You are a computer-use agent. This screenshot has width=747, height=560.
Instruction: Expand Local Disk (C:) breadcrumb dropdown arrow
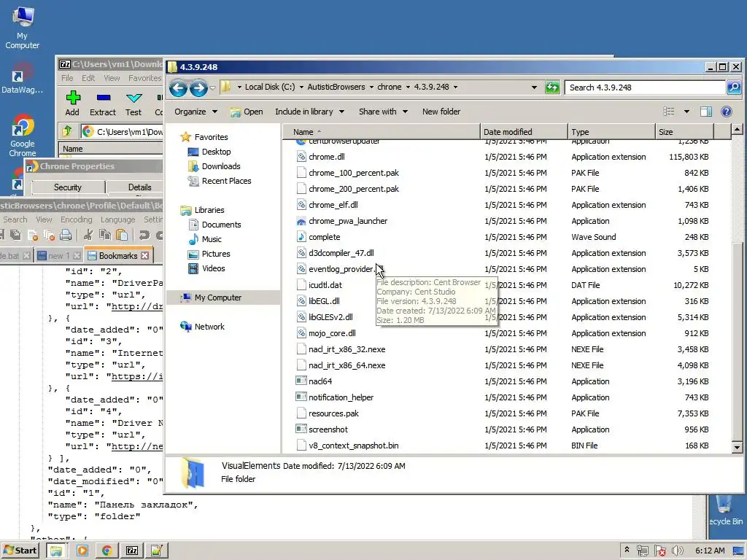[301, 87]
